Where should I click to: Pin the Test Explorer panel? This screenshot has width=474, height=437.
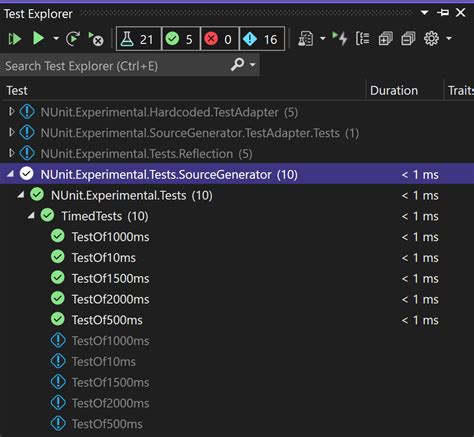point(443,13)
